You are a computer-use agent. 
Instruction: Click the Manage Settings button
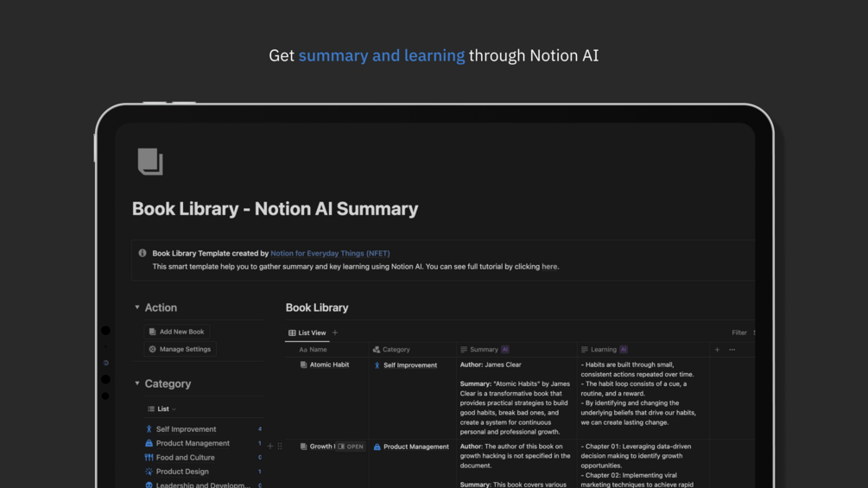(180, 349)
